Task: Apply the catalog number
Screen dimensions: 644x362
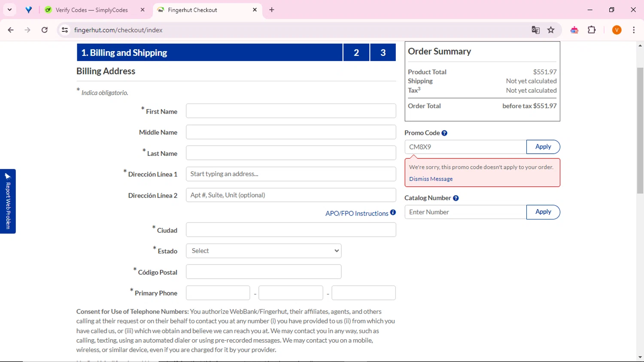Action: pyautogui.click(x=543, y=212)
